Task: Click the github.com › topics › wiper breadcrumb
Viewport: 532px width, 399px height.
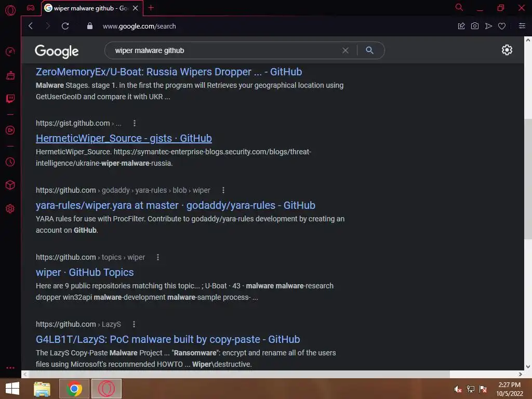Action: click(x=90, y=257)
